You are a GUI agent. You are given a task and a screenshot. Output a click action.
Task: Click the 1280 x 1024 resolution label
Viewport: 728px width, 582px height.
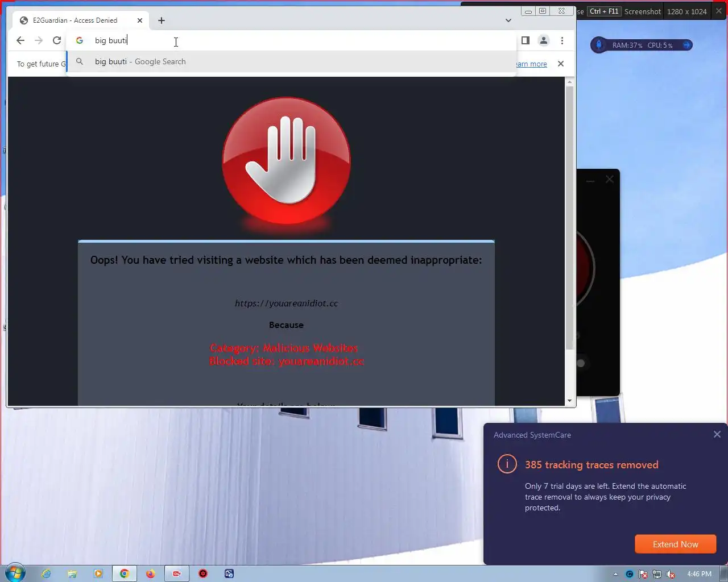pos(687,11)
